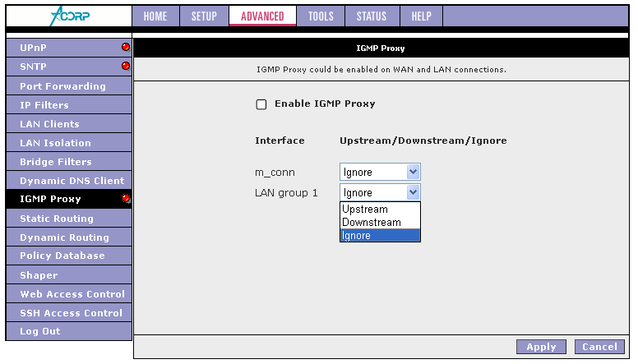Click the 'm_conn' interface label
Screen dimensions: 638x364
click(x=275, y=173)
